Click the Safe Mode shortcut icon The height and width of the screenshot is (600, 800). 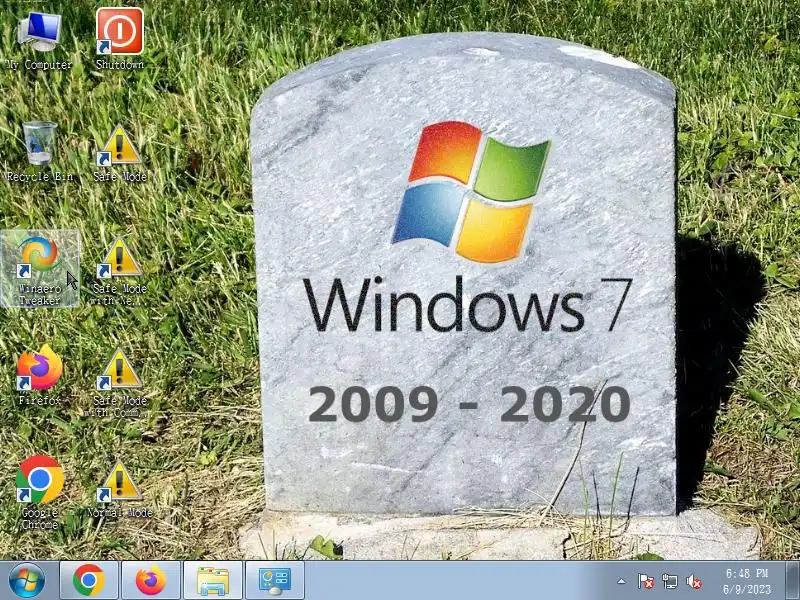click(x=120, y=152)
